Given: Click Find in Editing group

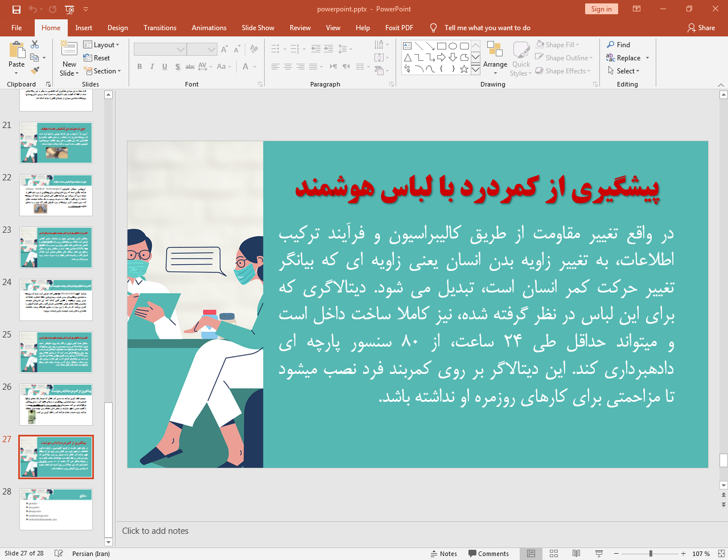Looking at the screenshot, I should coord(618,45).
